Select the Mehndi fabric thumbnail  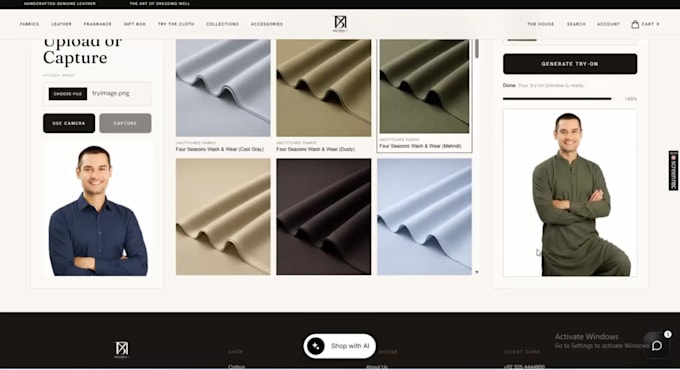click(424, 86)
